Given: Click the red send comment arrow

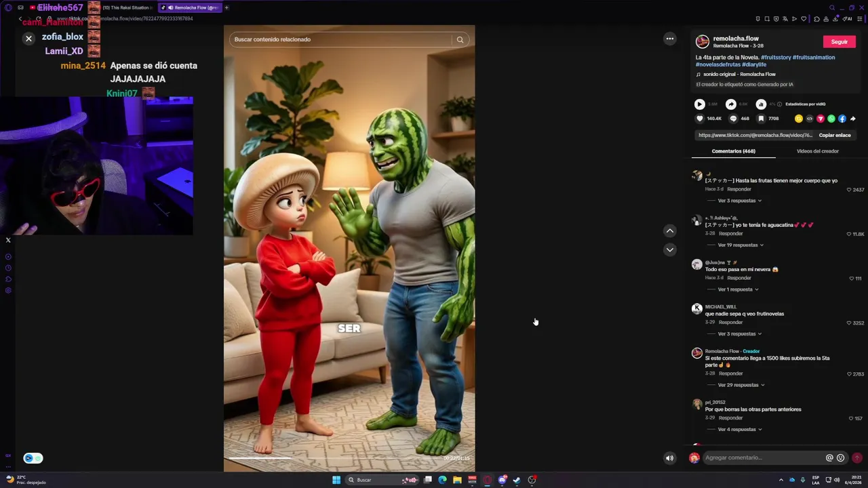Looking at the screenshot, I should tap(857, 458).
